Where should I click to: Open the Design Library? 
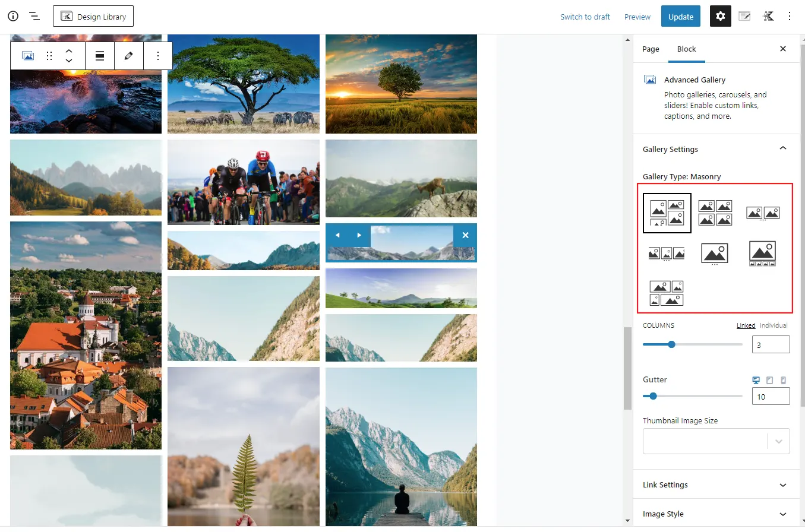pos(93,16)
